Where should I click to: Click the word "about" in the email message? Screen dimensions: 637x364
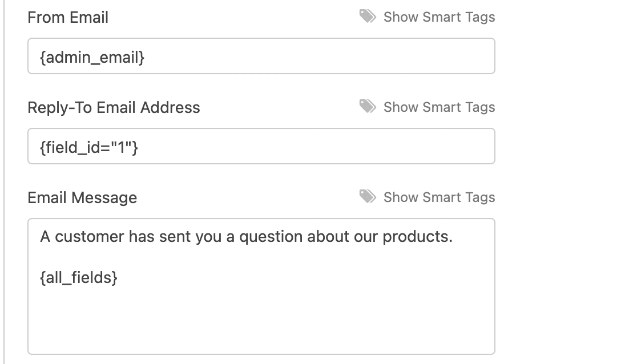click(328, 237)
